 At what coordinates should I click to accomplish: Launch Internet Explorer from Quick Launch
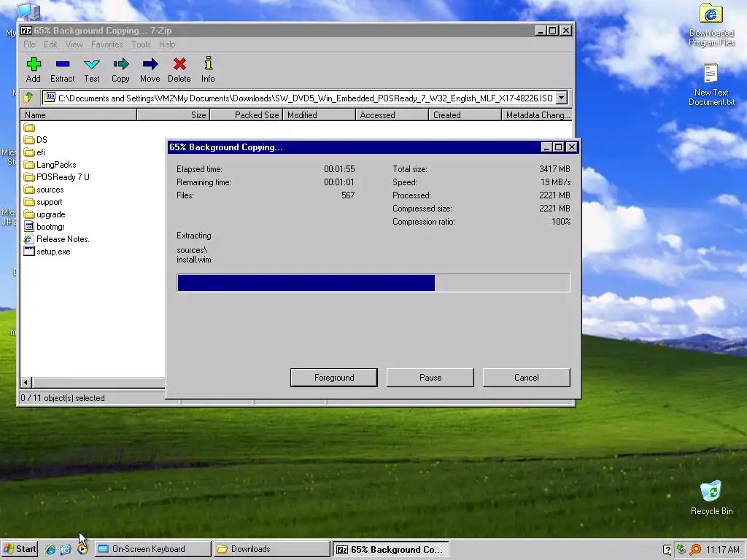(x=50, y=549)
